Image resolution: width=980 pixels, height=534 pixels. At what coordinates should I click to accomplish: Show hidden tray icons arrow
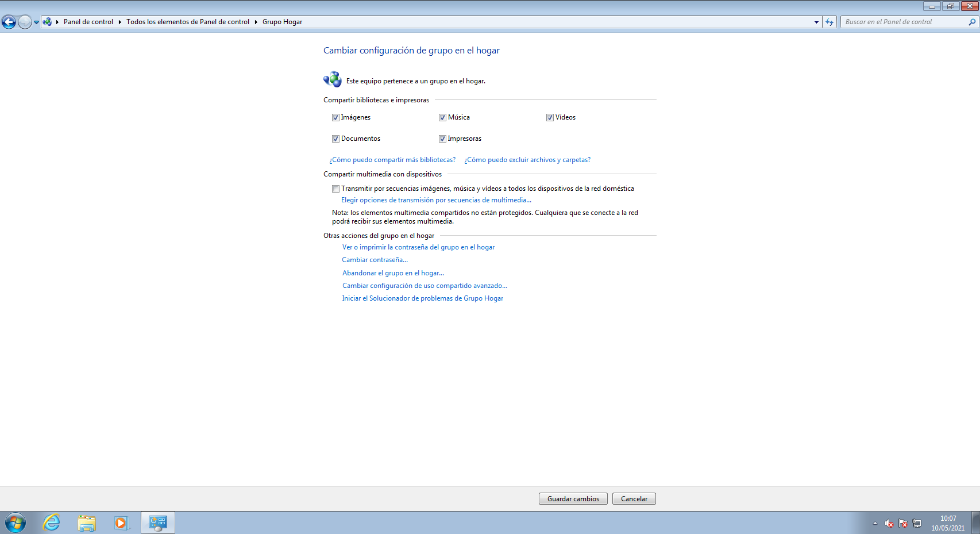(x=875, y=524)
